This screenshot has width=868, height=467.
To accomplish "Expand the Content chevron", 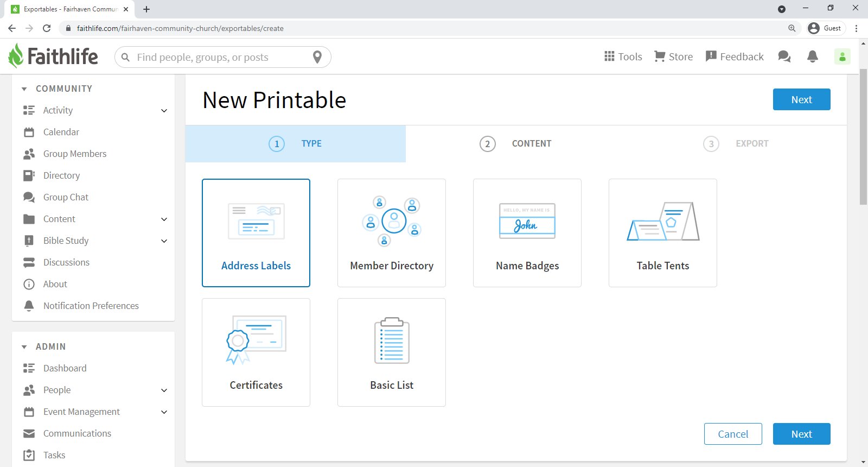I will pyautogui.click(x=164, y=219).
